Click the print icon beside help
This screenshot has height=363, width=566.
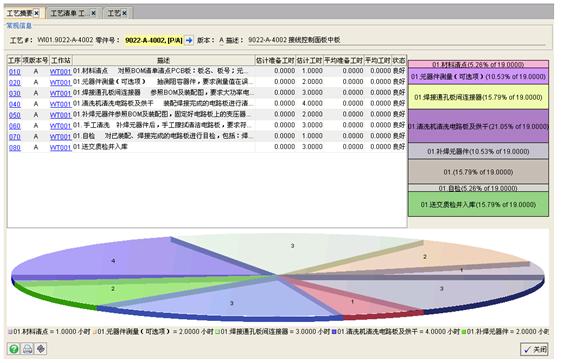tap(27, 349)
